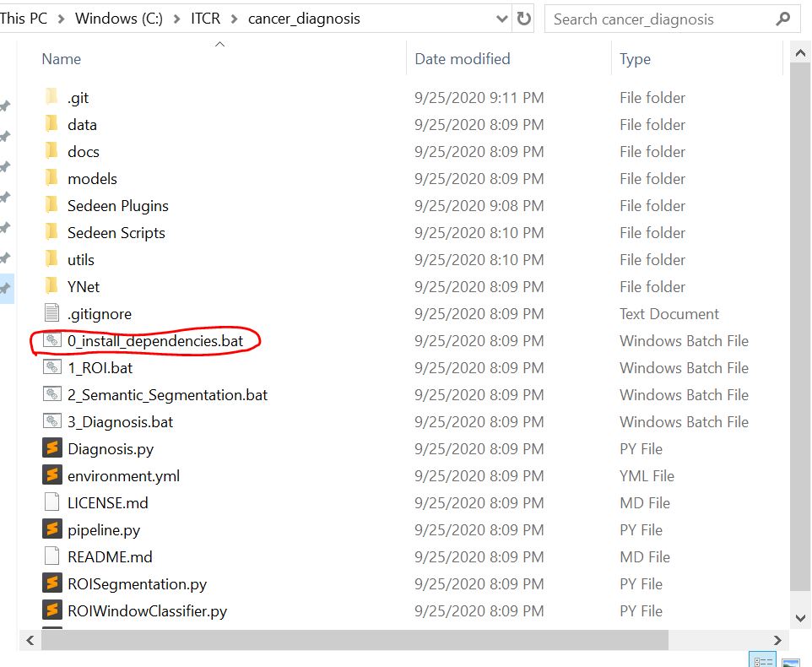The image size is (812, 667).
Task: Select the environment.yml file icon
Action: coord(51,474)
